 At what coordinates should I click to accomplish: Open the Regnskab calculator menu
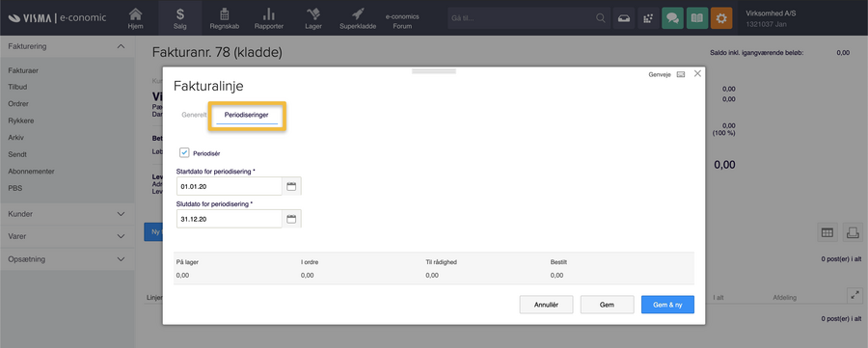click(x=224, y=18)
